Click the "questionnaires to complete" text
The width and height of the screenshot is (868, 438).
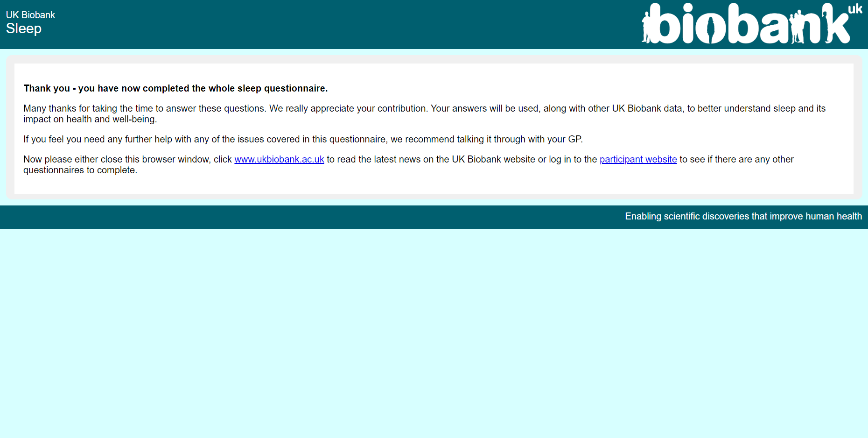(80, 170)
